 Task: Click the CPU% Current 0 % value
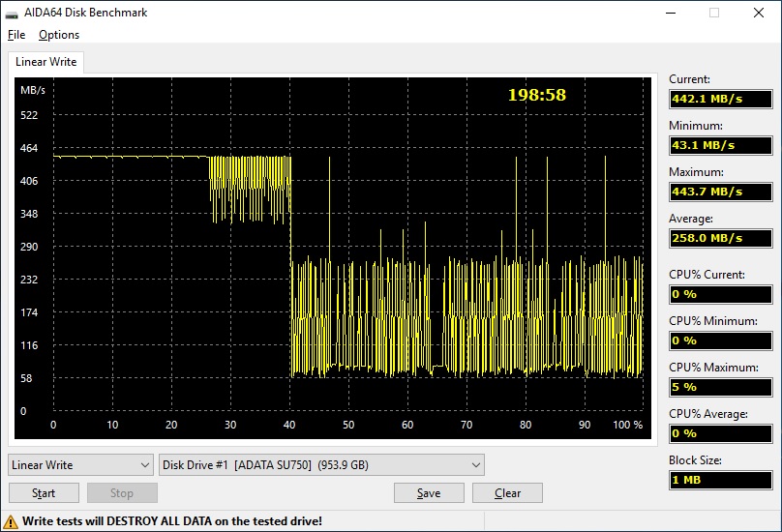(x=721, y=294)
